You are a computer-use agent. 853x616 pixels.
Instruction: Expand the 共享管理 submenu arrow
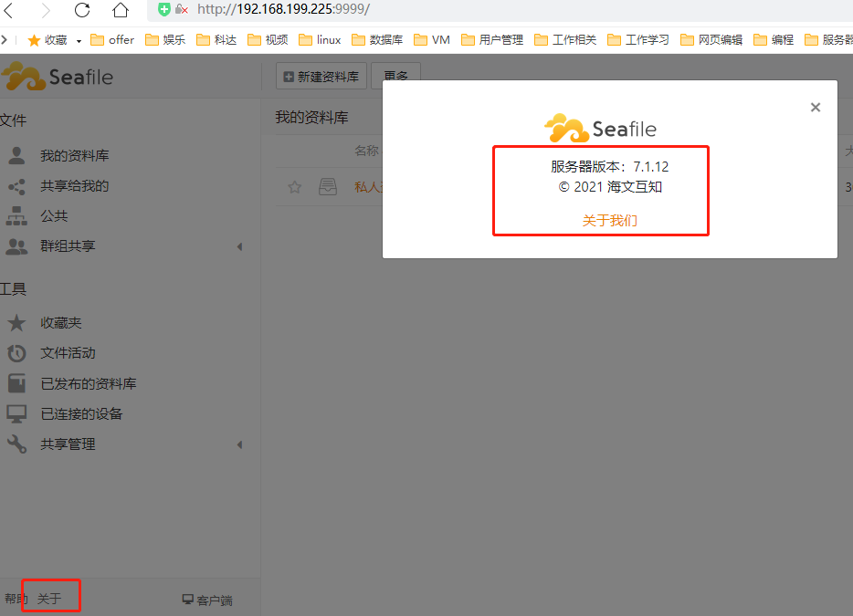(239, 444)
